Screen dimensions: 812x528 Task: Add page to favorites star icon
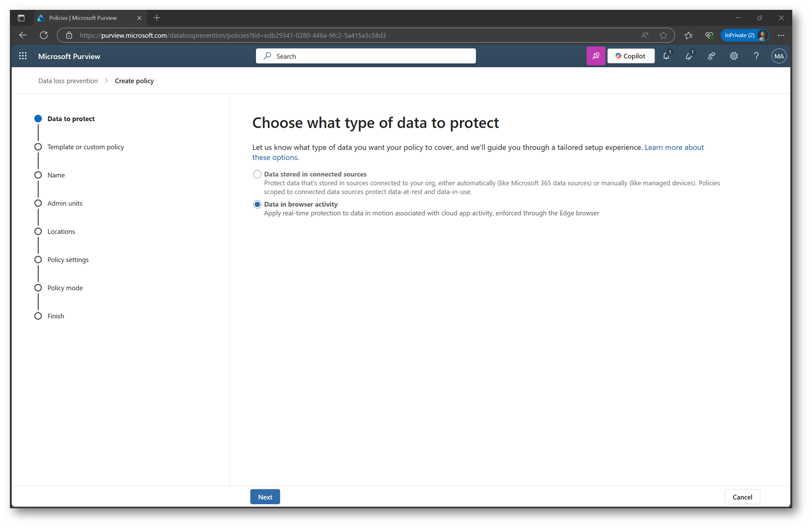(663, 35)
